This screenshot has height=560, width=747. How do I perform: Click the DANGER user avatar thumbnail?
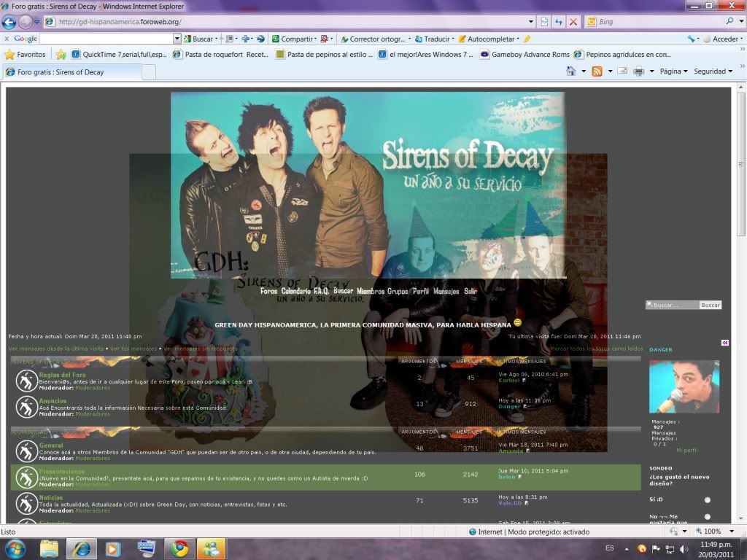coord(684,386)
